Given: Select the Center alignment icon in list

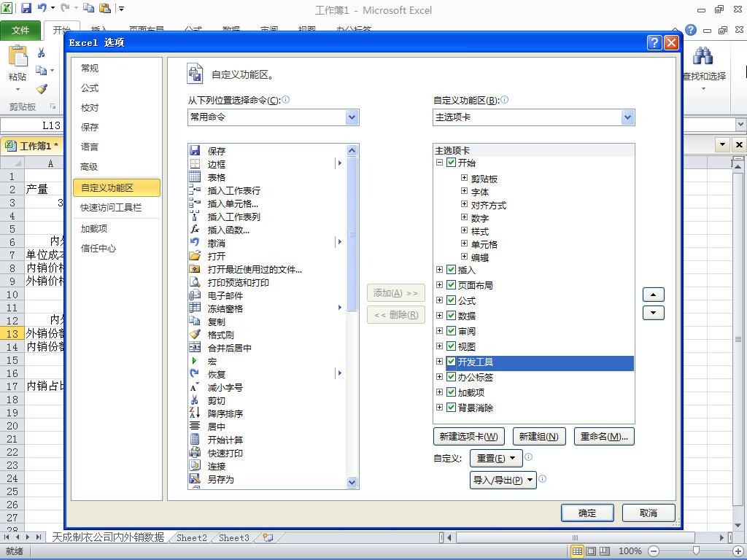Looking at the screenshot, I should [195, 426].
